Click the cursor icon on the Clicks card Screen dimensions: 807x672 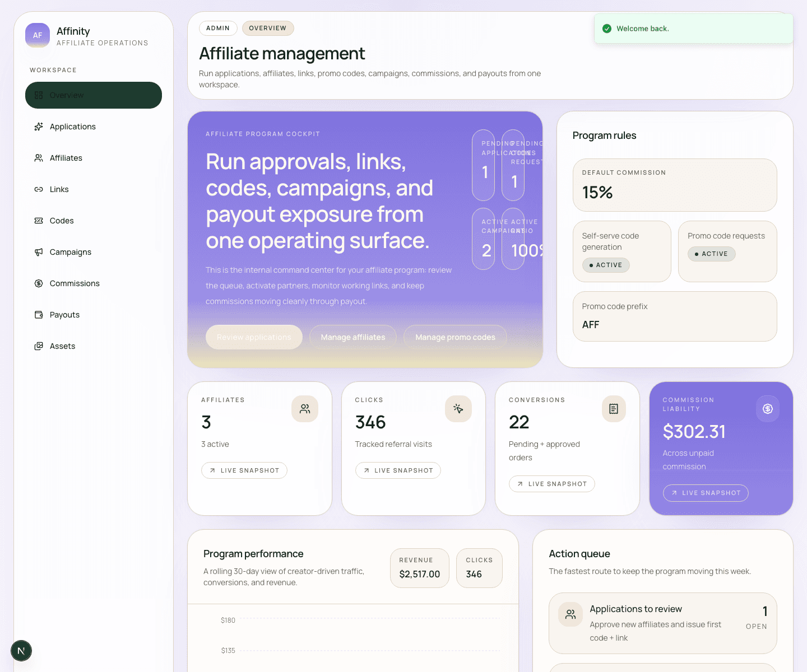458,409
